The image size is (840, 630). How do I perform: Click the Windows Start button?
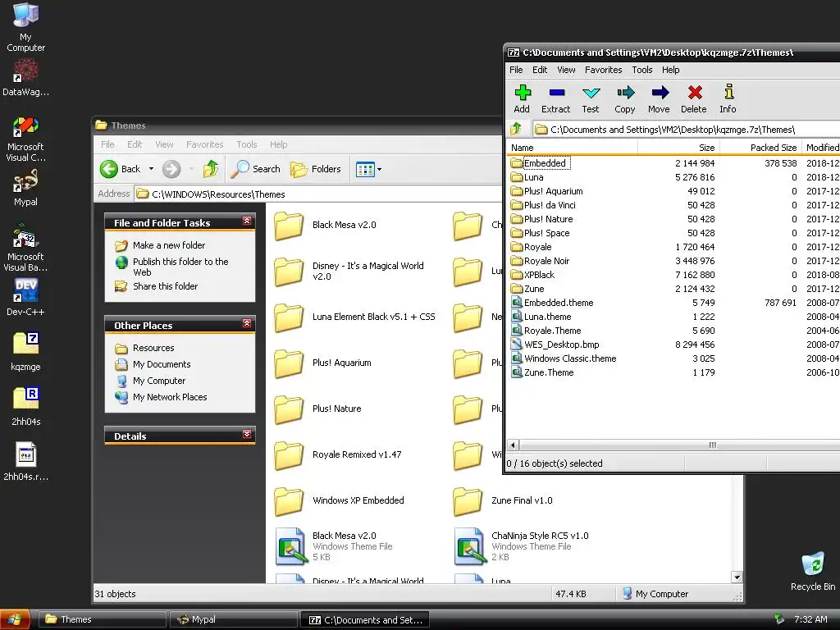pos(14,620)
